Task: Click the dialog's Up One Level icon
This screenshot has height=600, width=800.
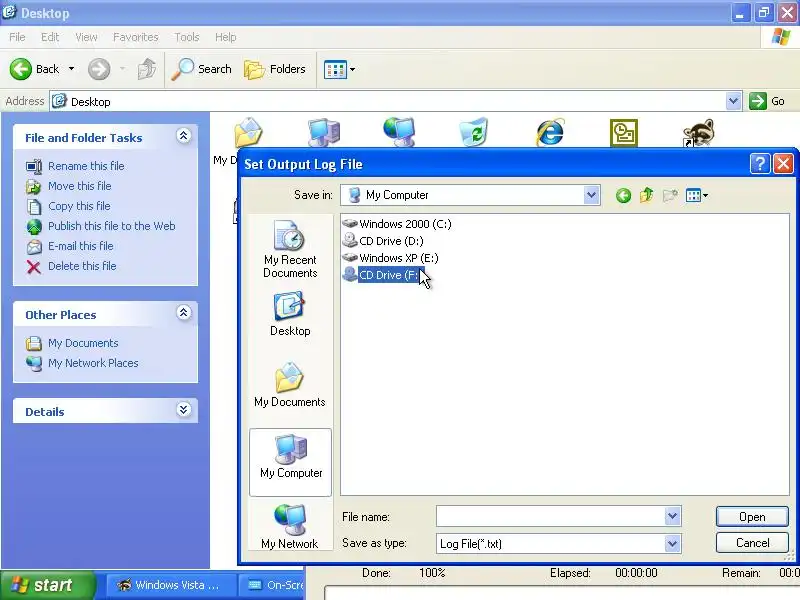Action: pyautogui.click(x=646, y=195)
